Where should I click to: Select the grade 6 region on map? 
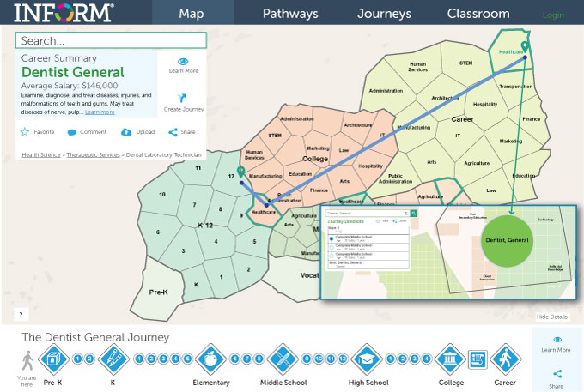pyautogui.click(x=158, y=232)
